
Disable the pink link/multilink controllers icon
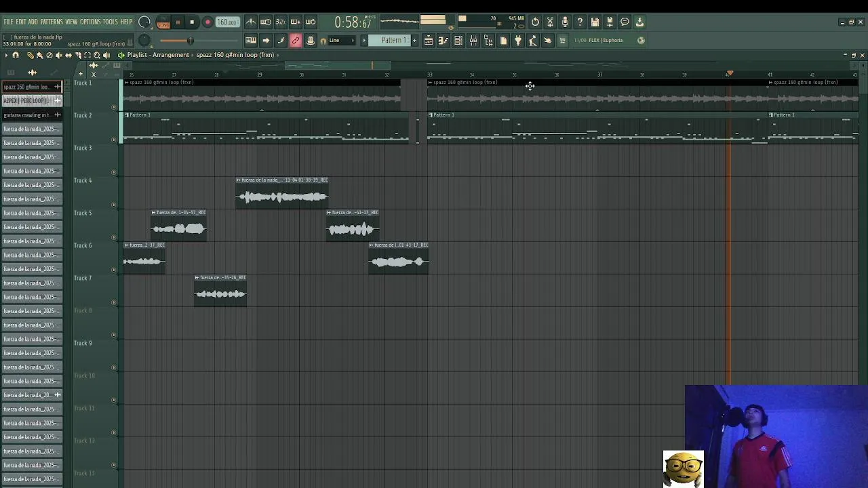pos(296,41)
